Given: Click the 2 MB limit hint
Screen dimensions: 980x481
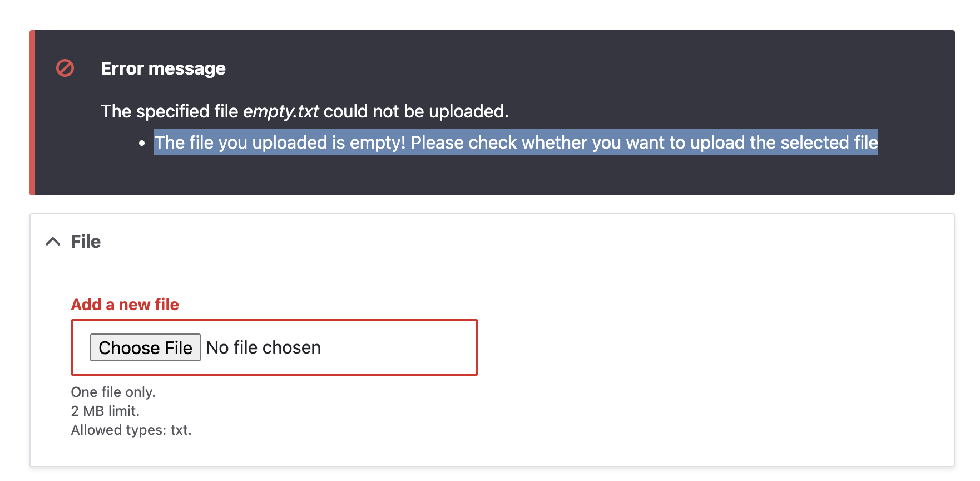Looking at the screenshot, I should [105, 411].
